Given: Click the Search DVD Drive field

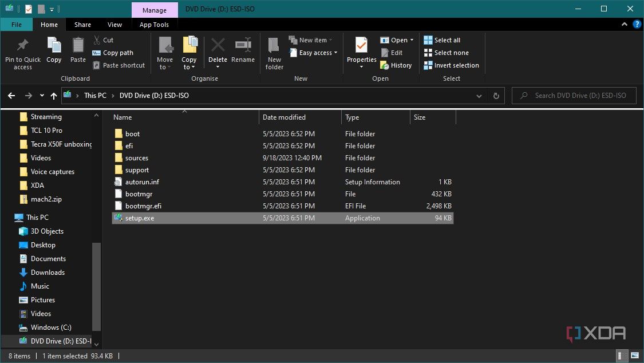Looking at the screenshot, I should pos(574,96).
